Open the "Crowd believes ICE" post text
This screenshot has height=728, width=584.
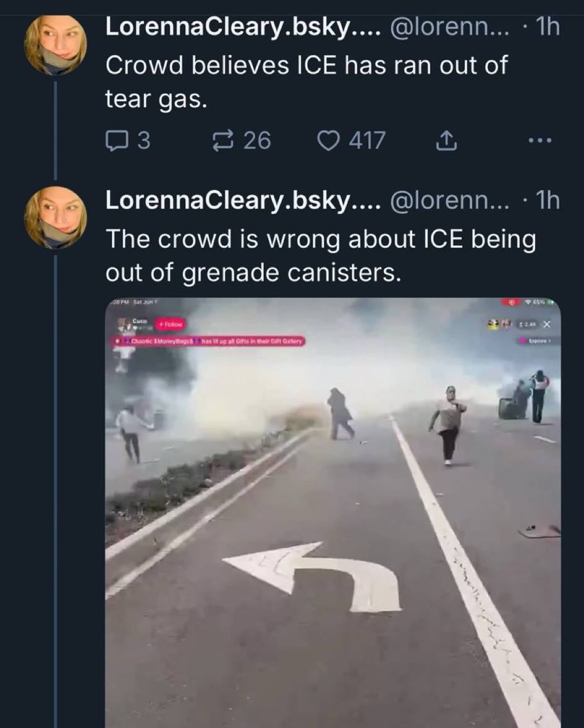pos(306,80)
